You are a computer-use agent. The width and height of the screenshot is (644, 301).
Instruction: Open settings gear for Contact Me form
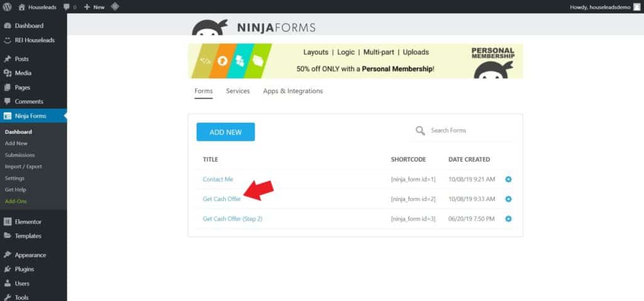click(508, 179)
